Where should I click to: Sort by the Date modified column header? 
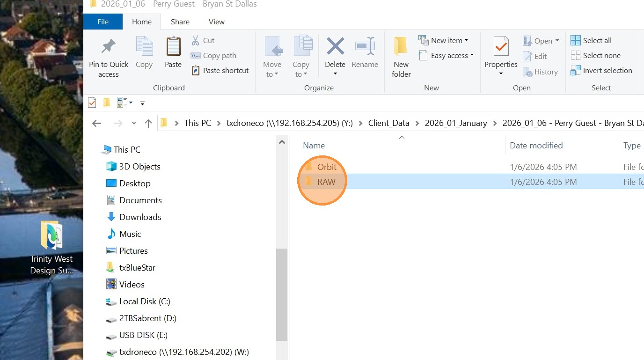pyautogui.click(x=536, y=146)
